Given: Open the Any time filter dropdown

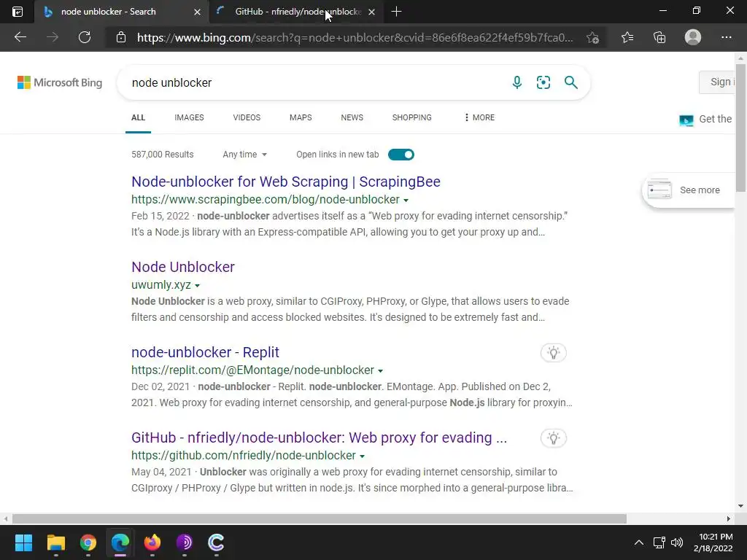Looking at the screenshot, I should 244,155.
